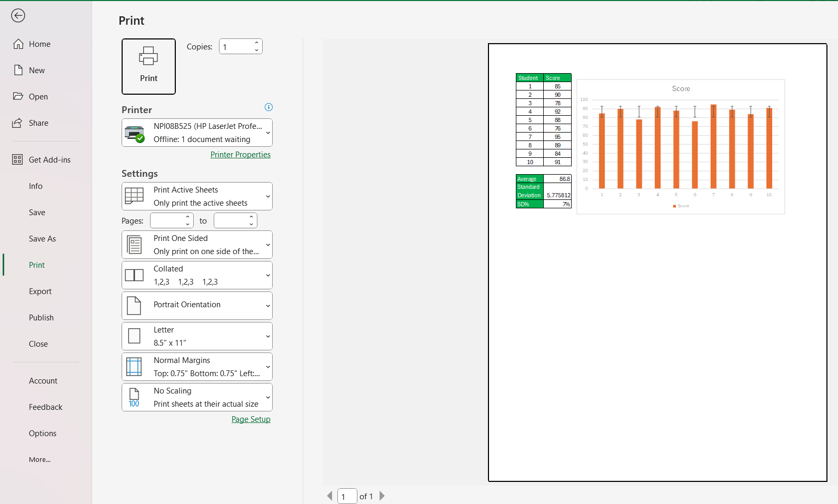838x504 pixels.
Task: Click the Letter paper size icon
Action: coord(134,336)
